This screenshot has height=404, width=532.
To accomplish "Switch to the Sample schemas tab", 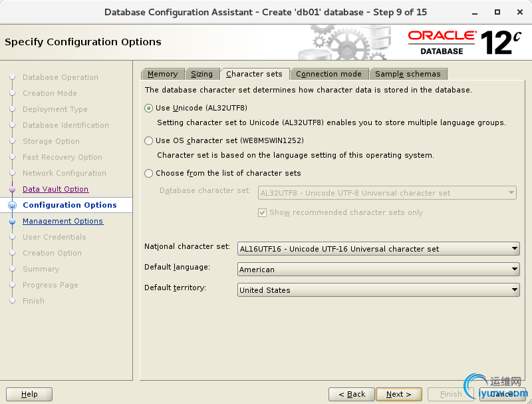I will click(x=408, y=74).
